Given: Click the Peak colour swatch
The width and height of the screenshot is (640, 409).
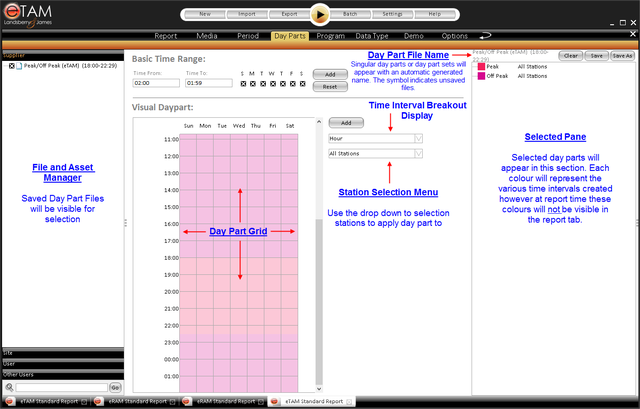Looking at the screenshot, I should coord(481,67).
